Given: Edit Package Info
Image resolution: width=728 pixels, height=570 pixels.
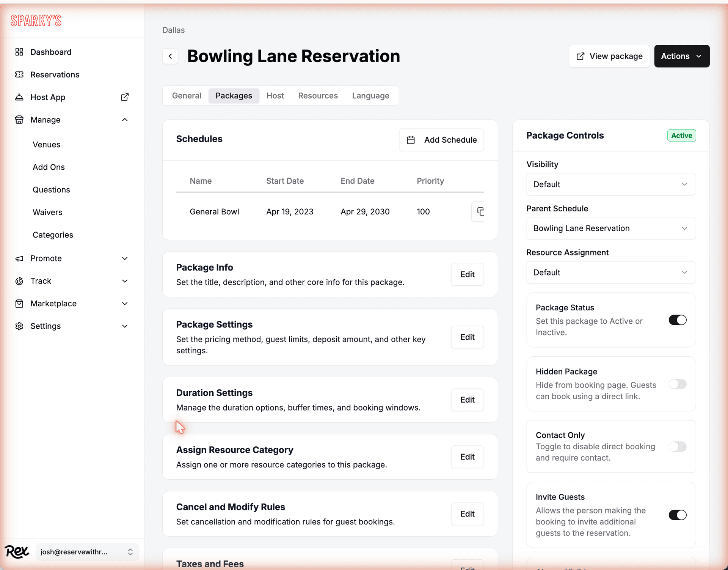Looking at the screenshot, I should (467, 274).
